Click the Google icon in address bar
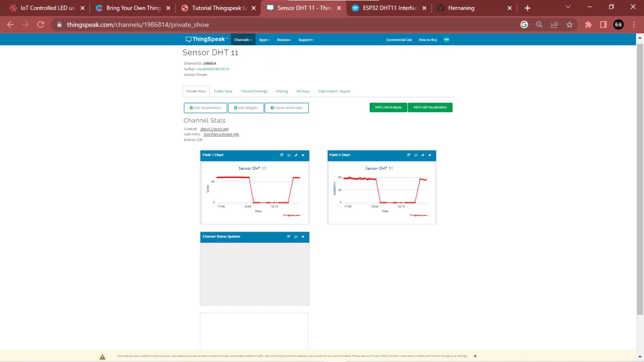This screenshot has height=362, width=644. (x=524, y=24)
